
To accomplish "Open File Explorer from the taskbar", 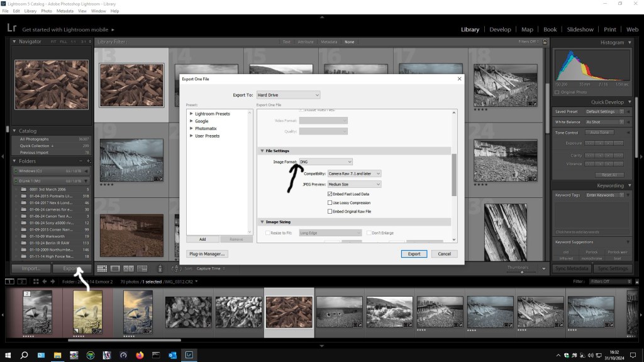I will coord(57,355).
